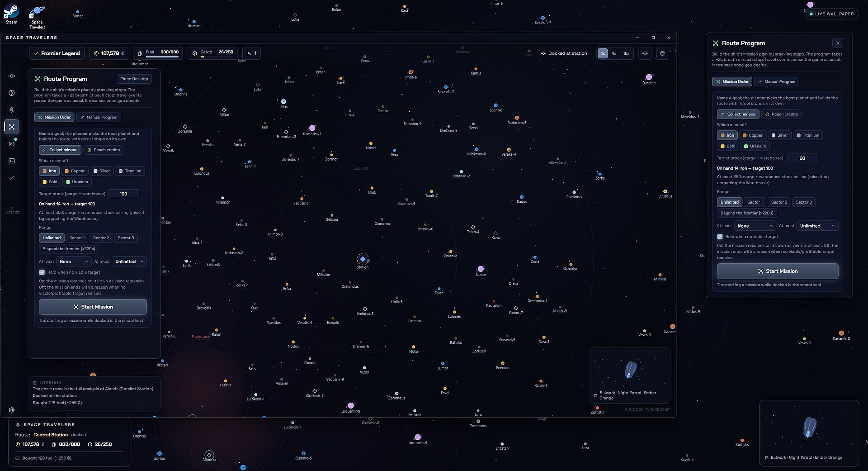Open the terminal console icon in the sidebar

coord(12,161)
